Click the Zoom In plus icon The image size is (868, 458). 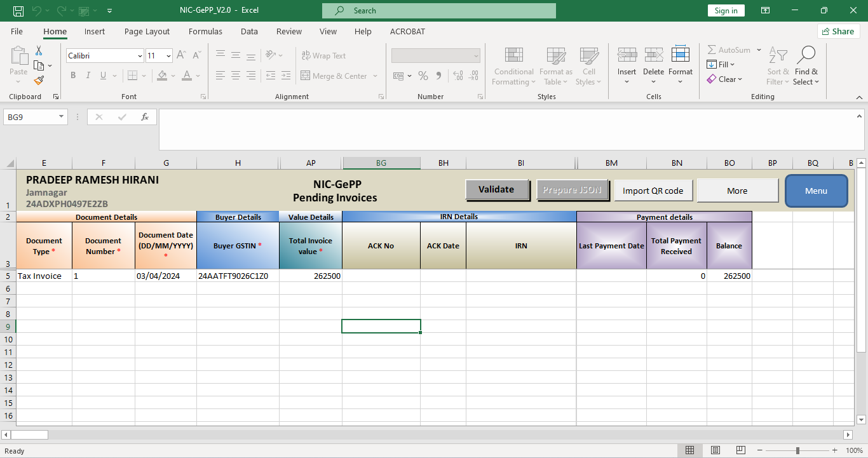834,450
